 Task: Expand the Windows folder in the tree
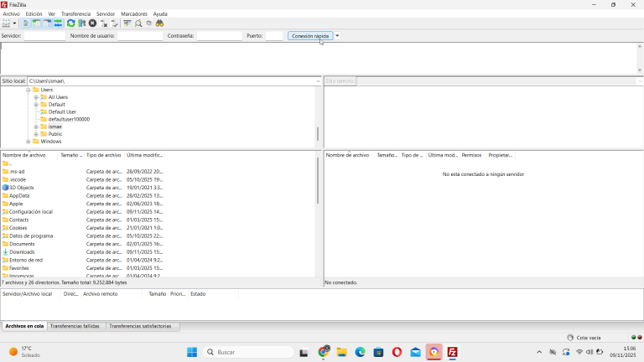29,142
